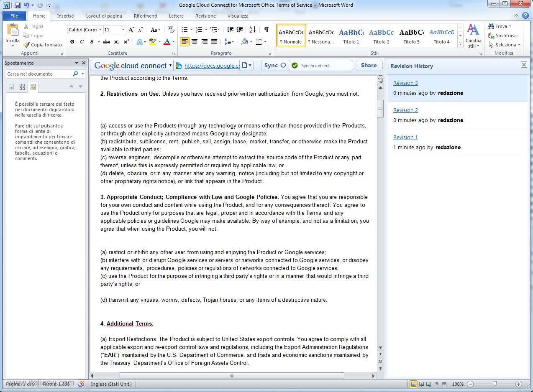Click decrease indent icon

[230, 30]
